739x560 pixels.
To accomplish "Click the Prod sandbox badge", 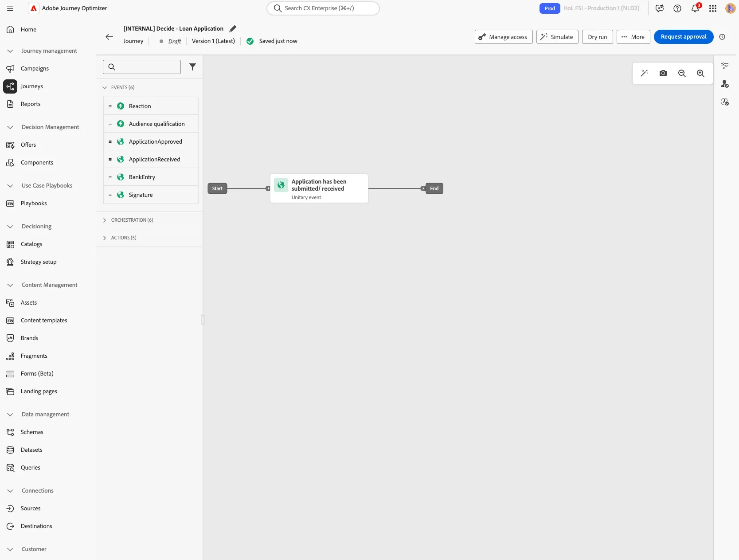I will pos(550,8).
